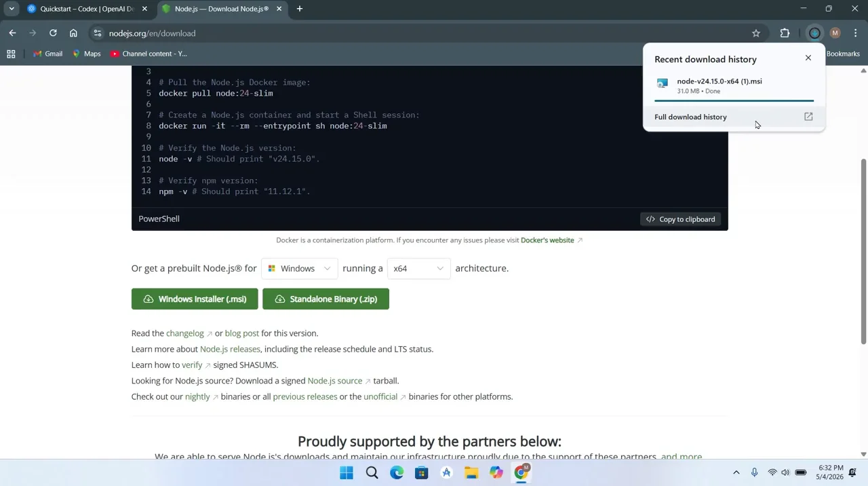Open the Gmail bookmark
The image size is (868, 486).
(47, 54)
